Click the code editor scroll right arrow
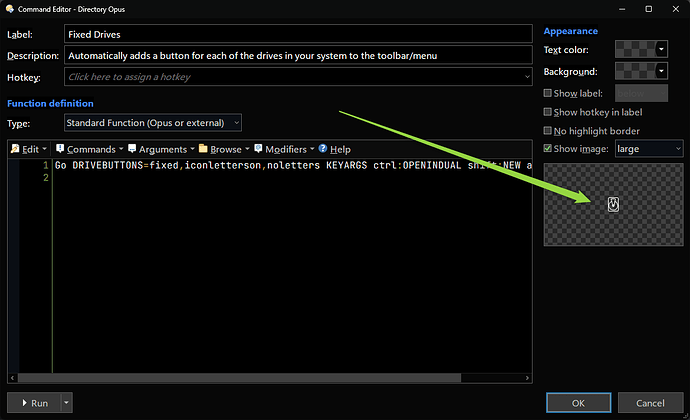Screen dimensions: 690x420 pyautogui.click(x=527, y=378)
